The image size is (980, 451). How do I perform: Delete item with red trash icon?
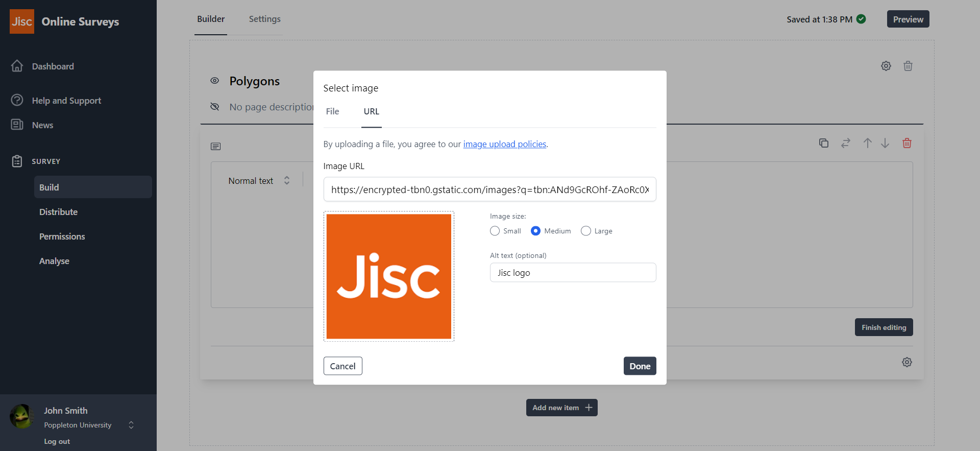click(x=907, y=143)
